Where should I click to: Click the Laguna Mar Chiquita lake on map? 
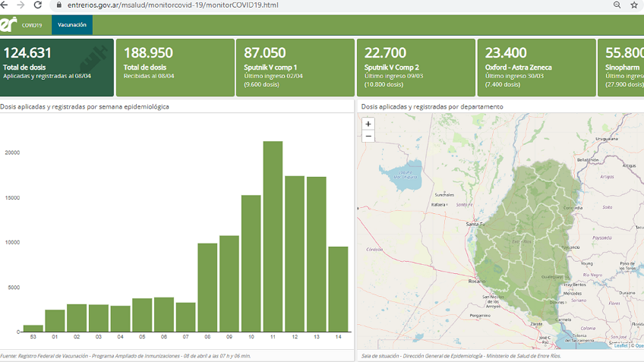pyautogui.click(x=401, y=175)
